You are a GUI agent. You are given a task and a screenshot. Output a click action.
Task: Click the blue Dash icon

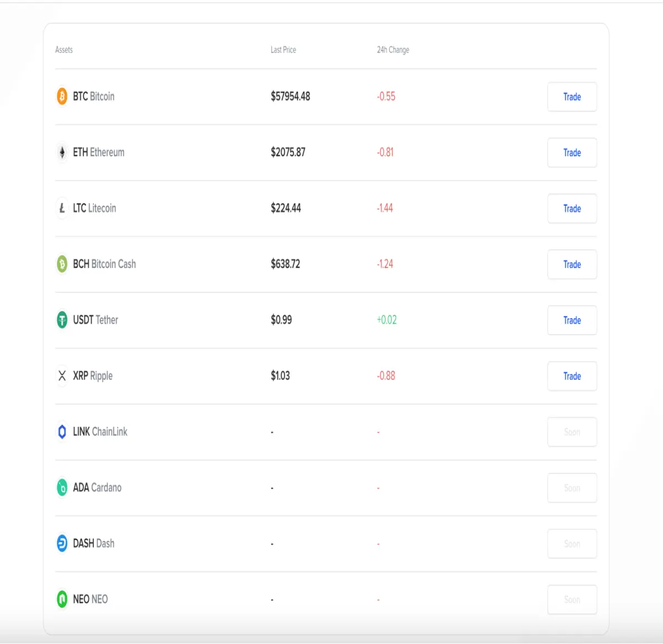pyautogui.click(x=62, y=543)
